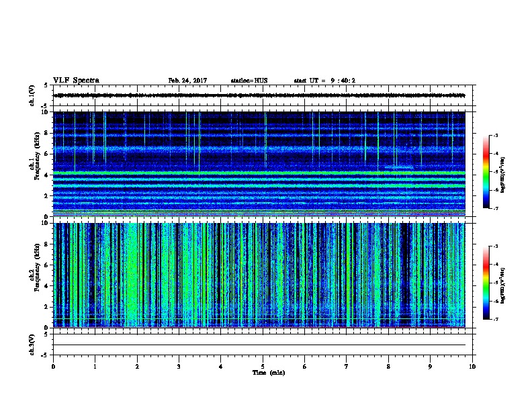Screen dimensions: 532x411
Task: Select the ch.2 "Frequency (kHz)" axis label
Action: (37, 267)
